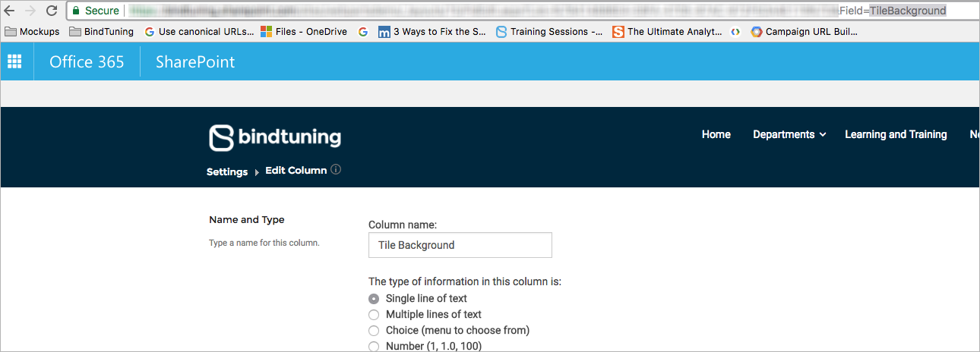Open The Ultimate Analyt... bookmark
980x352 pixels.
coord(667,32)
